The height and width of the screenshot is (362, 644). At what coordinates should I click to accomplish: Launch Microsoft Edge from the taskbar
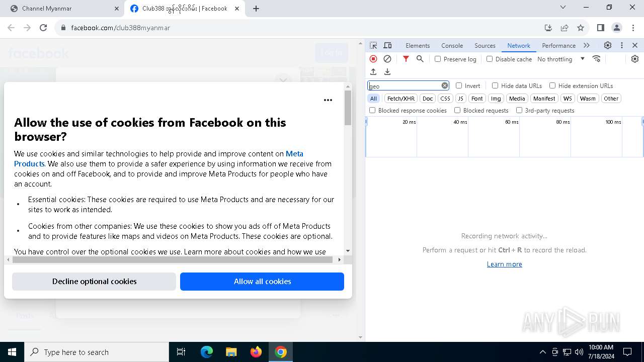207,352
